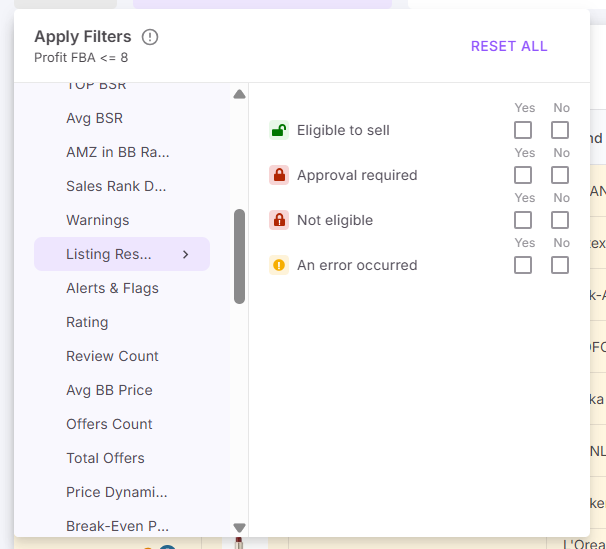
Task: Open the Offers Count filter
Action: pyautogui.click(x=109, y=424)
